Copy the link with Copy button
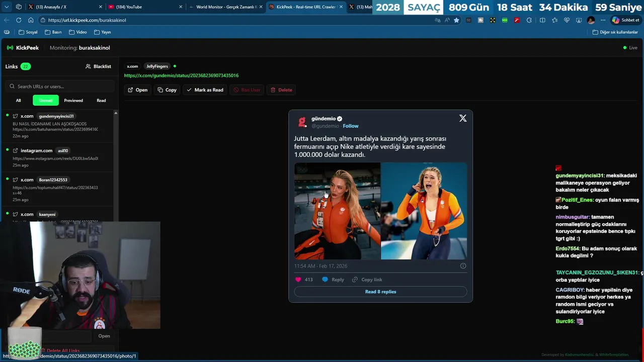Screen dimensions: 644x362 (167, 90)
